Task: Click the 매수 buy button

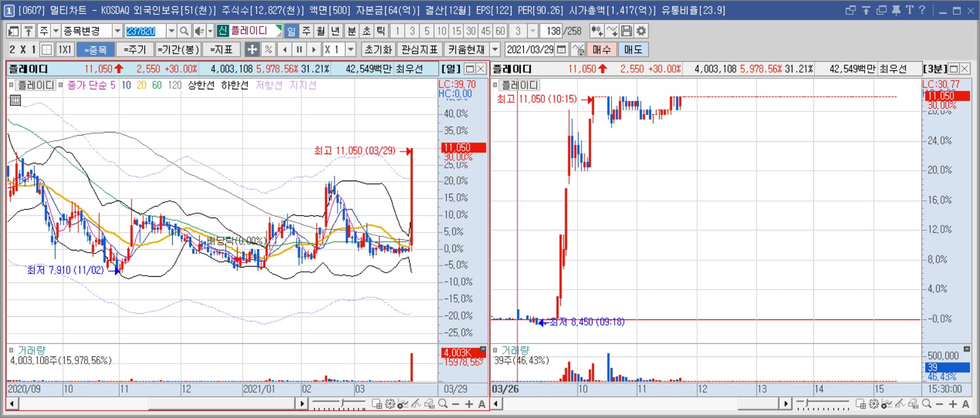Action: point(601,49)
